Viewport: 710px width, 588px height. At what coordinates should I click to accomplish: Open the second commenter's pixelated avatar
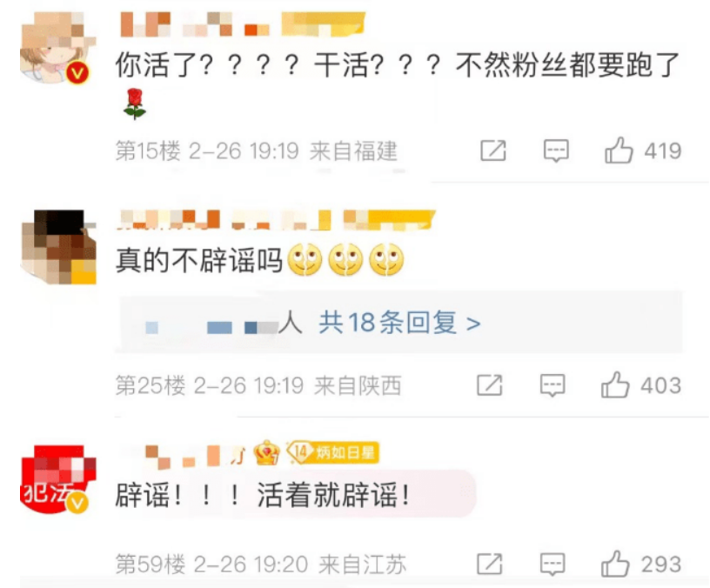pyautogui.click(x=58, y=247)
